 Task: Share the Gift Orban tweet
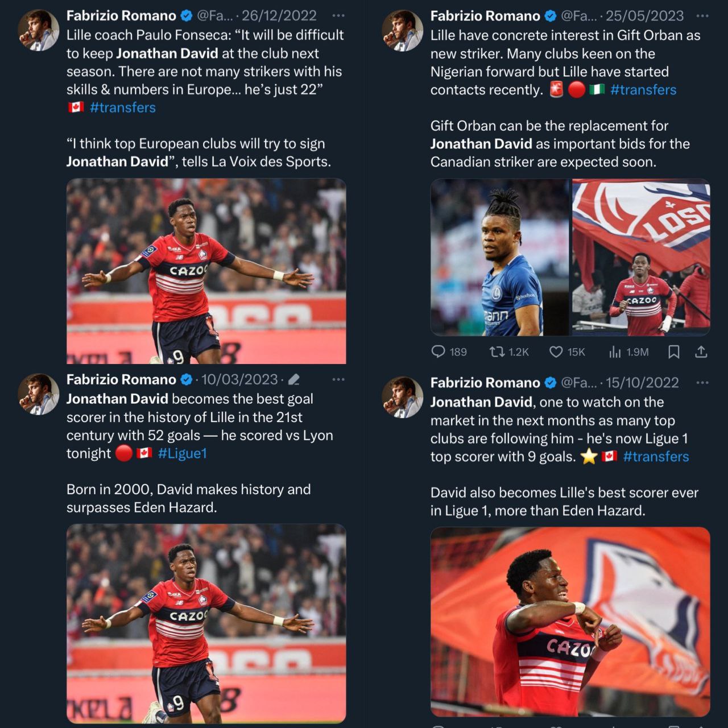(701, 352)
